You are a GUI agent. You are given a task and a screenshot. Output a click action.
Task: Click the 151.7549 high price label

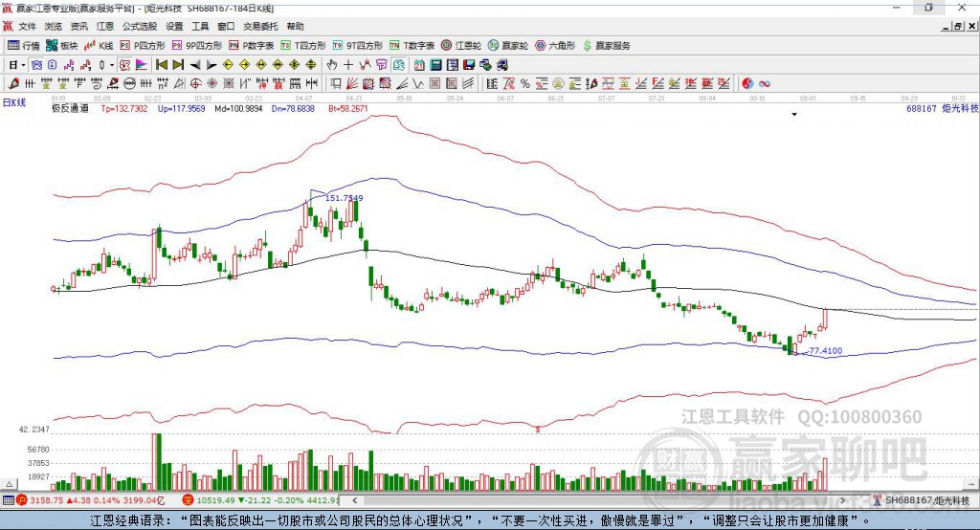click(x=344, y=198)
